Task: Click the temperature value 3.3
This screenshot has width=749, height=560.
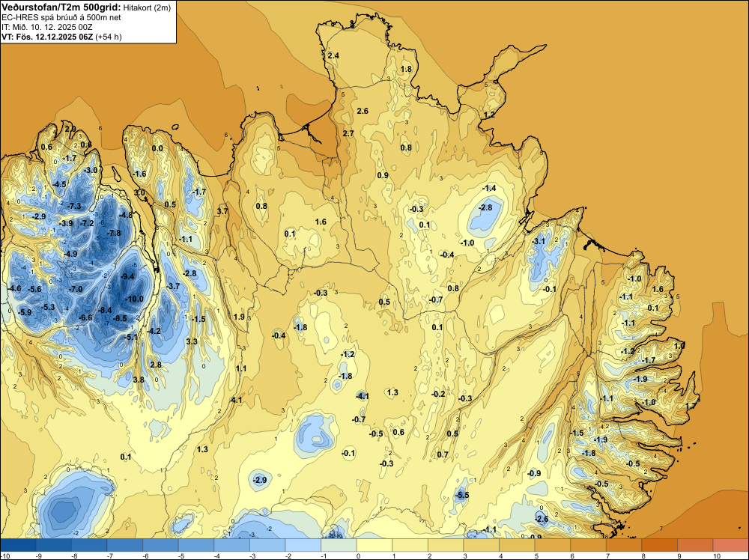Action: click(x=192, y=341)
